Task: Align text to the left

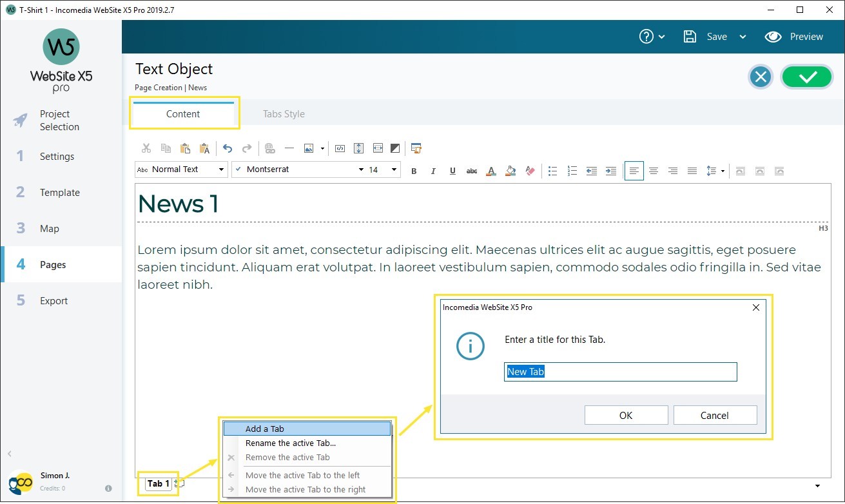Action: pyautogui.click(x=634, y=171)
